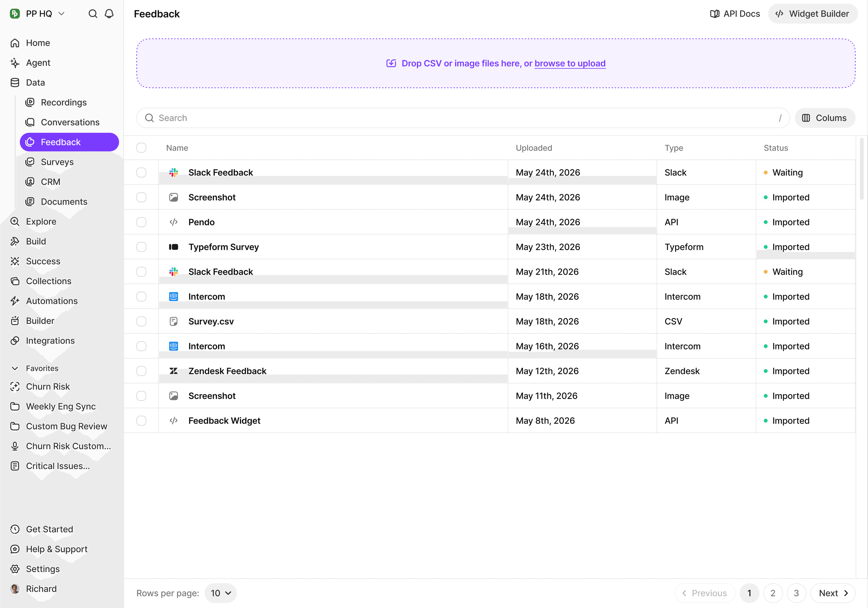This screenshot has height=608, width=868.
Task: Open Critical Issues favorite
Action: [58, 466]
